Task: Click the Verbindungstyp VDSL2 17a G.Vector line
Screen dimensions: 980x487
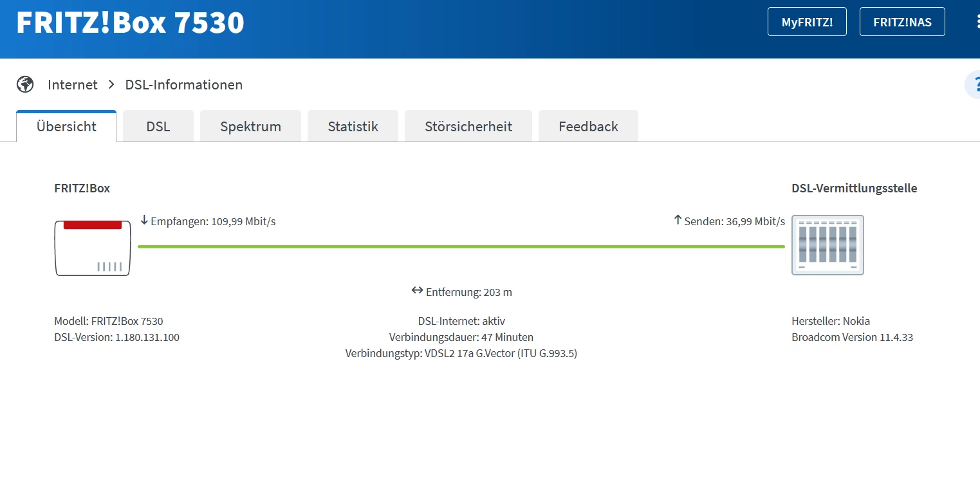Action: pos(461,353)
